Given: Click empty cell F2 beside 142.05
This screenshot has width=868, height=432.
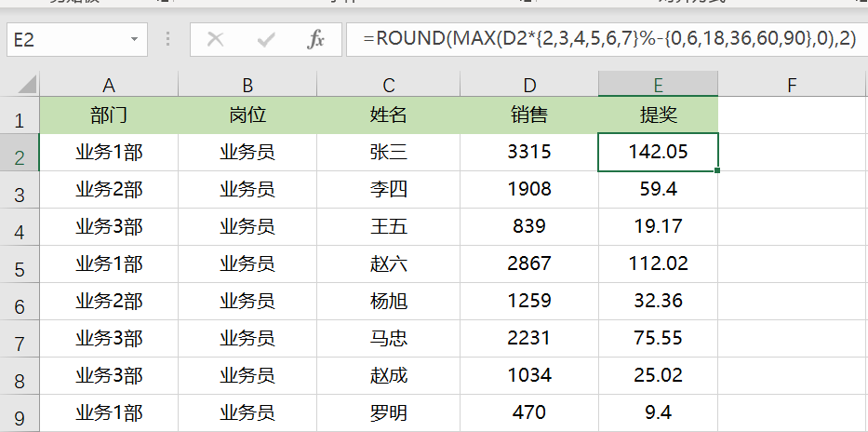Looking at the screenshot, I should point(793,153).
